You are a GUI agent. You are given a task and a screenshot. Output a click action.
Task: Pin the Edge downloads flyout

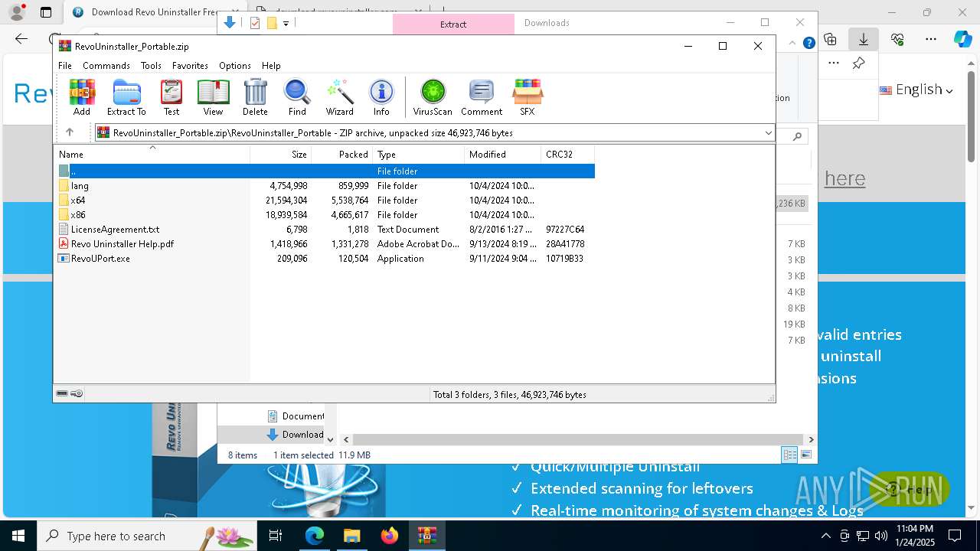[859, 63]
